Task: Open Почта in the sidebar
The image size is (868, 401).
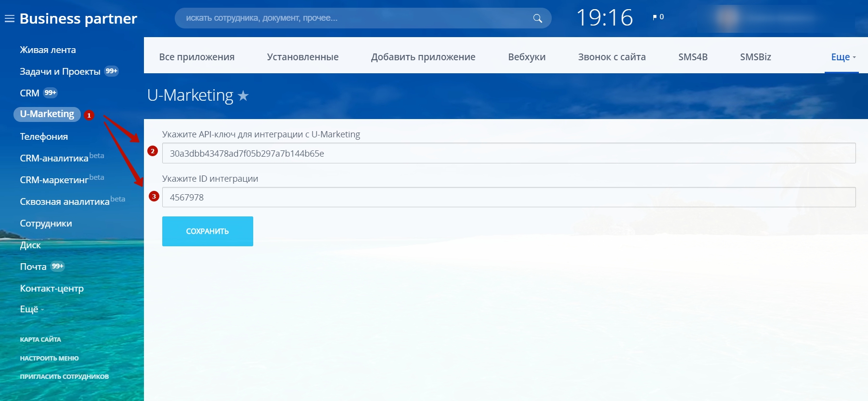Action: point(33,267)
